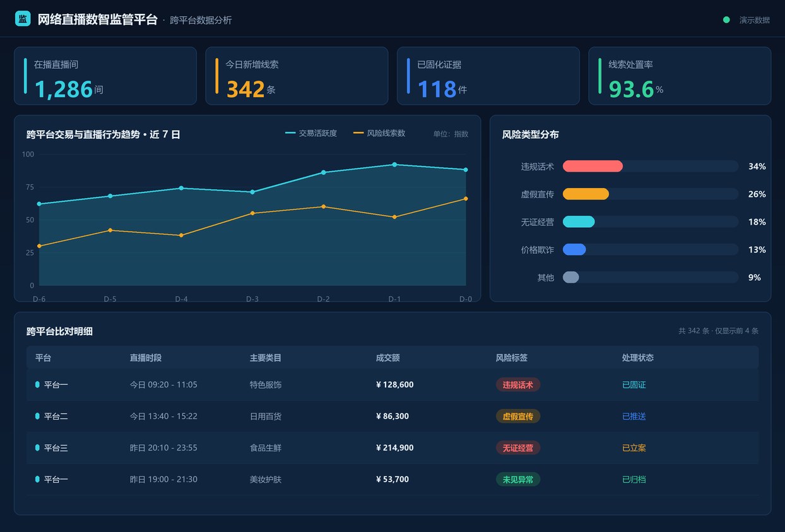The width and height of the screenshot is (785, 532).
Task: Click the 平台一 dot in 美妆护肤 row
Action: click(37, 480)
